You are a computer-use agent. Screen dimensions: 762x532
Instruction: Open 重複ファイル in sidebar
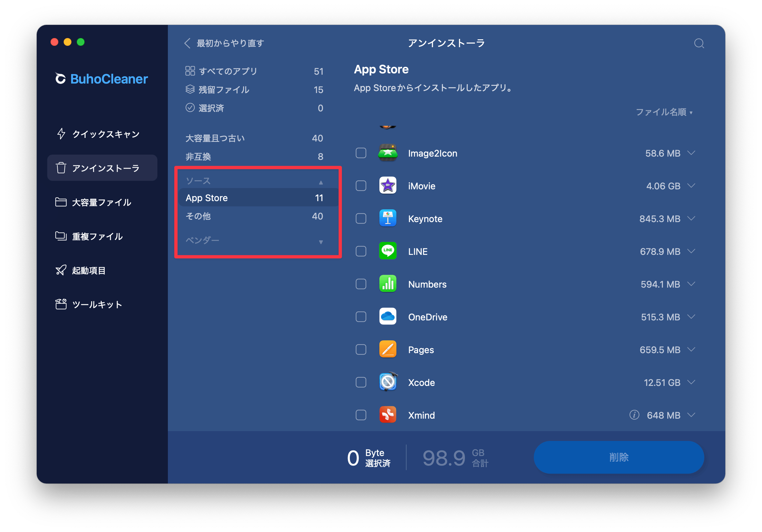[x=102, y=236]
